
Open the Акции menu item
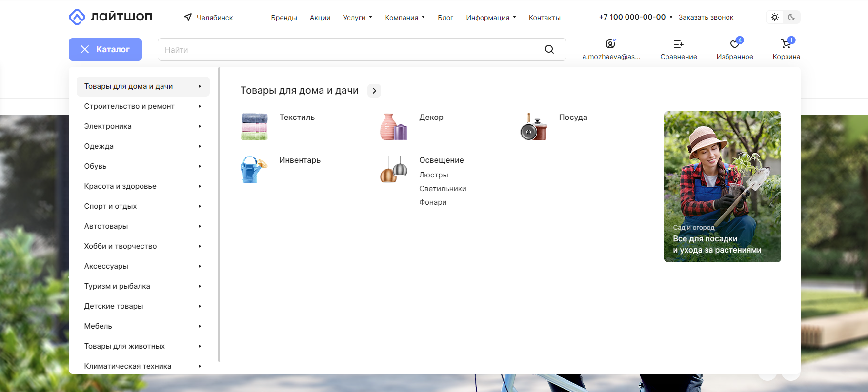[x=320, y=18]
